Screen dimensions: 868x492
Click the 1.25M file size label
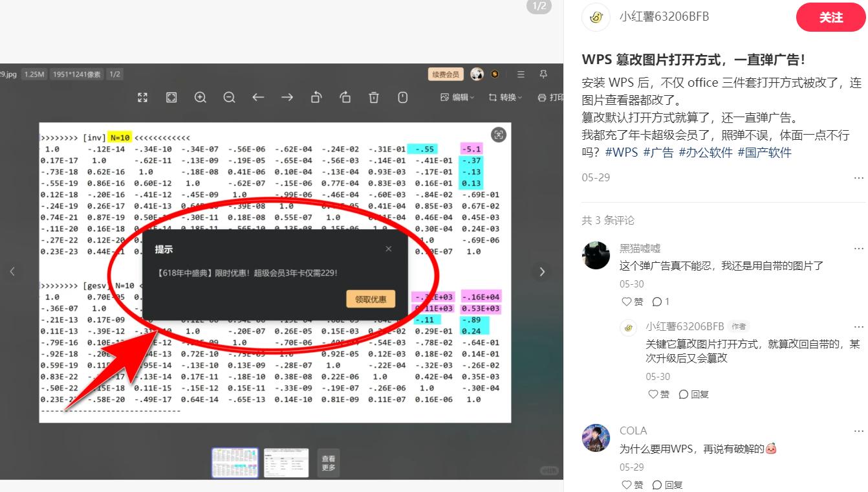point(34,74)
